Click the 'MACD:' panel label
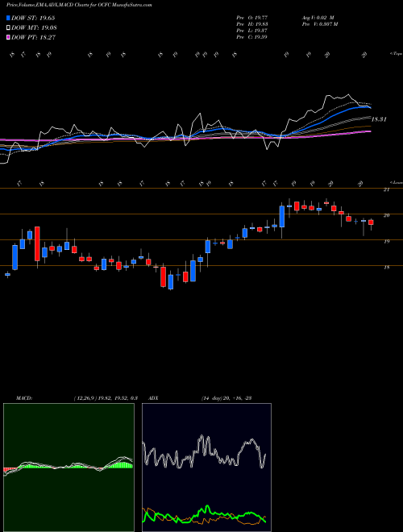This screenshot has width=403, height=532. pyautogui.click(x=24, y=398)
